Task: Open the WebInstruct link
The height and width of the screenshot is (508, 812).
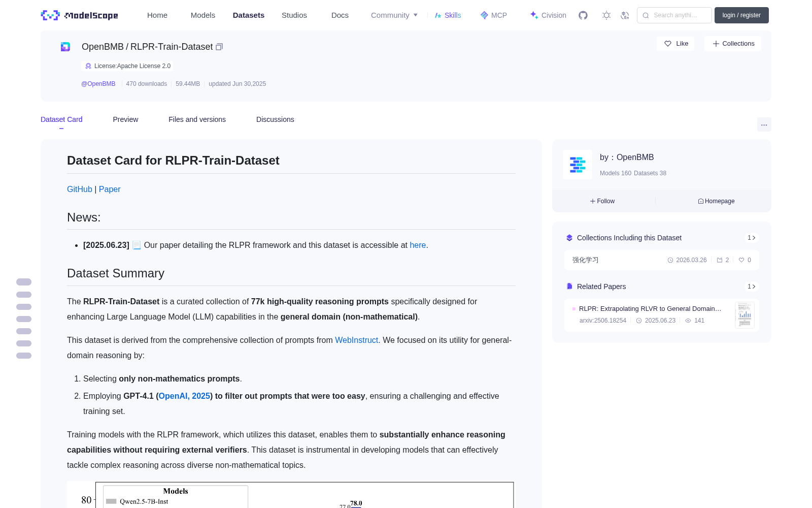Action: (356, 340)
